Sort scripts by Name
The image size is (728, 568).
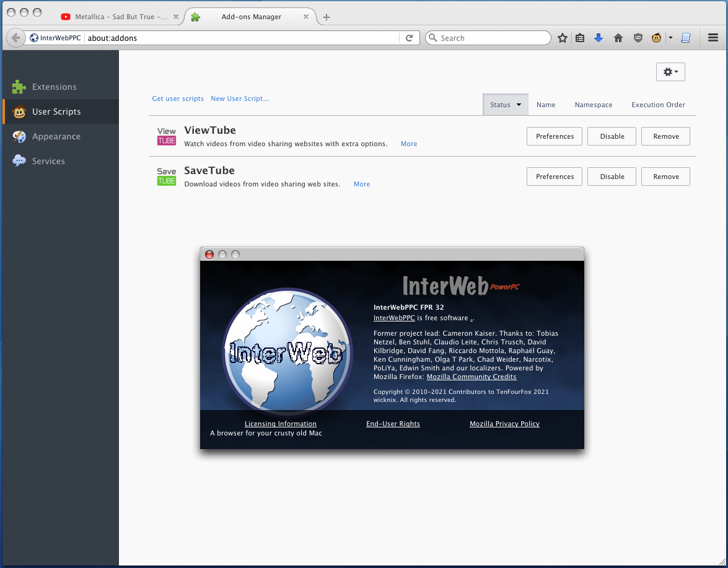tap(546, 105)
